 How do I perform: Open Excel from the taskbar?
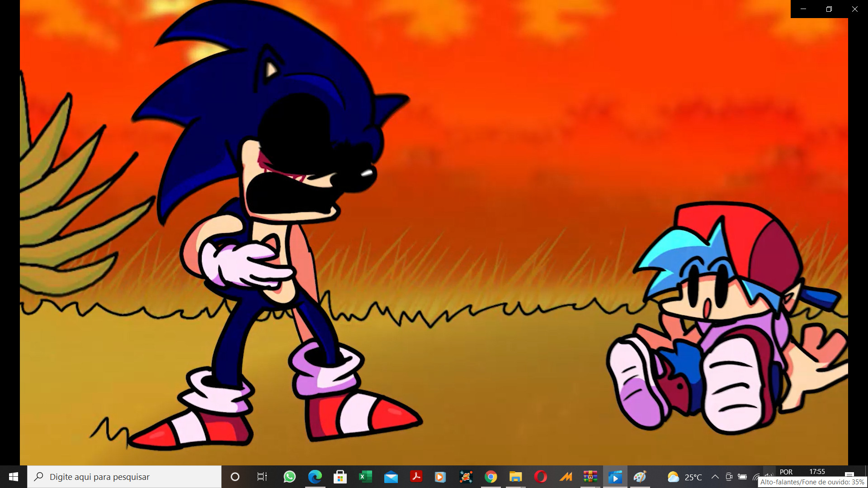click(x=365, y=477)
